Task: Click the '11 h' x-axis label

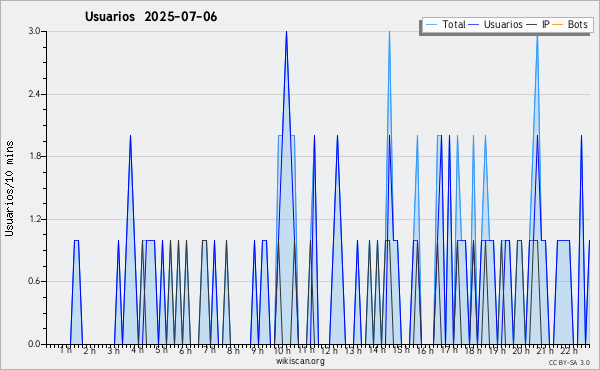Action: click(x=306, y=350)
